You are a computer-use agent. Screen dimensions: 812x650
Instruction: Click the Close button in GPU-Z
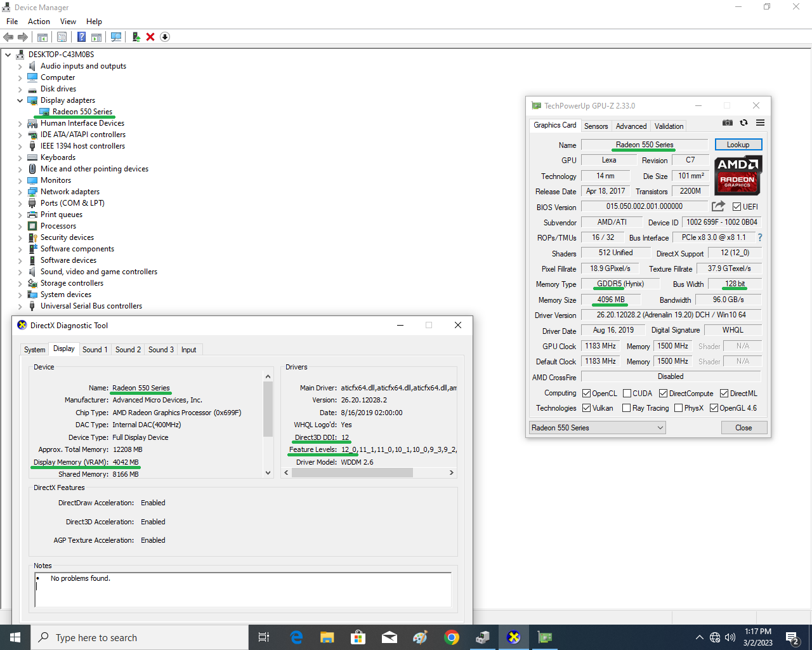(743, 428)
